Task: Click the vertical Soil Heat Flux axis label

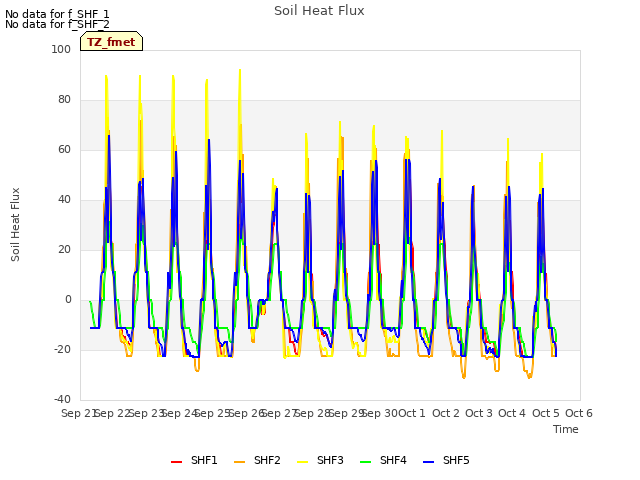Action: pos(15,224)
